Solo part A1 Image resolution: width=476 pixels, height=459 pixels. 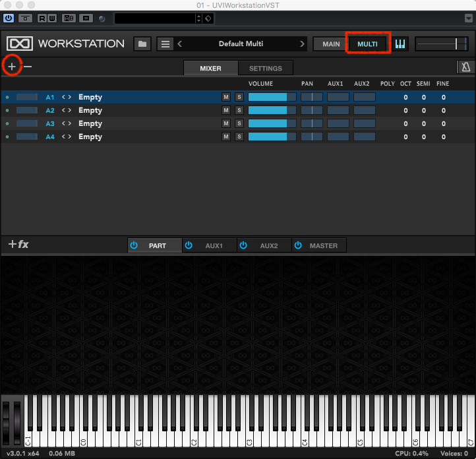point(239,97)
